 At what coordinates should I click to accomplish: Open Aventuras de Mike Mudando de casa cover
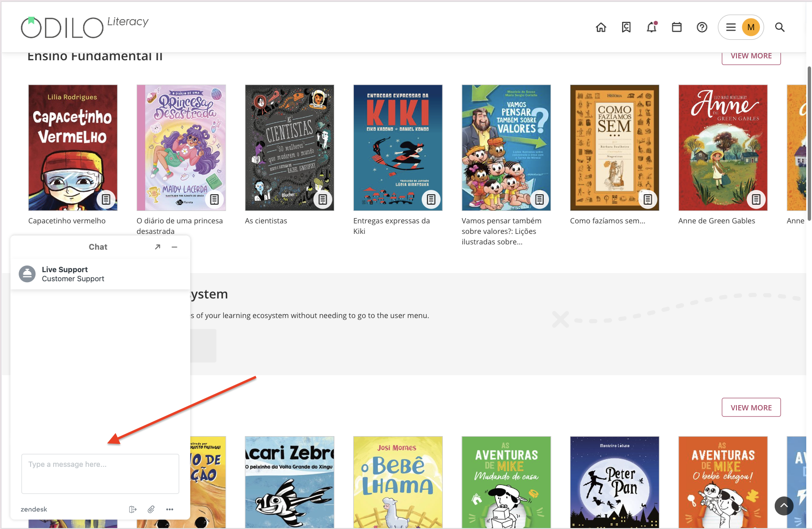(x=506, y=482)
